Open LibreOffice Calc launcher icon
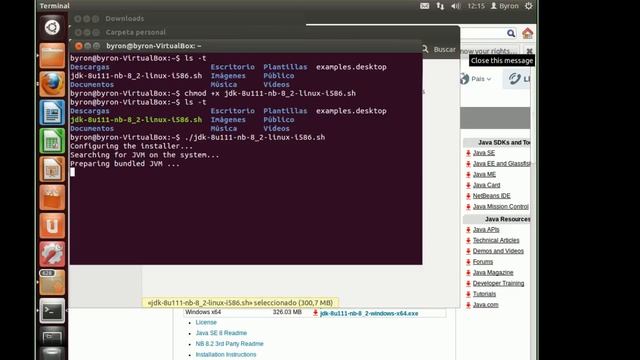This screenshot has height=360, width=640. point(52,141)
